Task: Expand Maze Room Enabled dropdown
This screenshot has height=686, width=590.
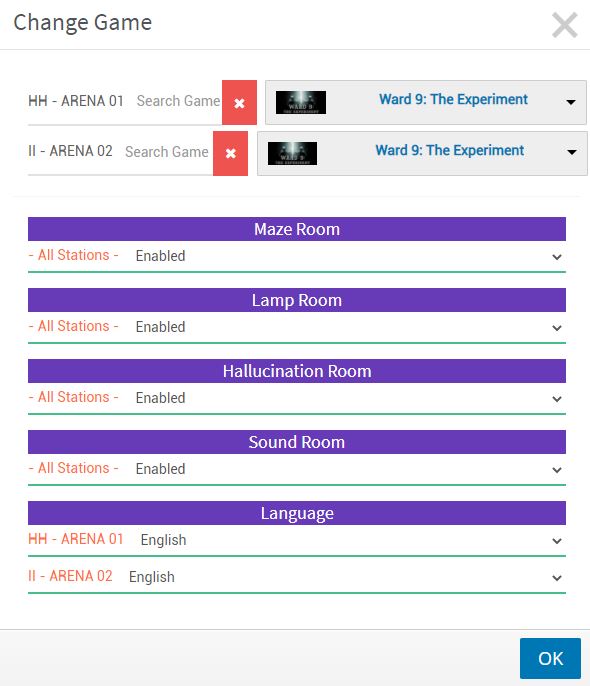Action: (x=348, y=256)
